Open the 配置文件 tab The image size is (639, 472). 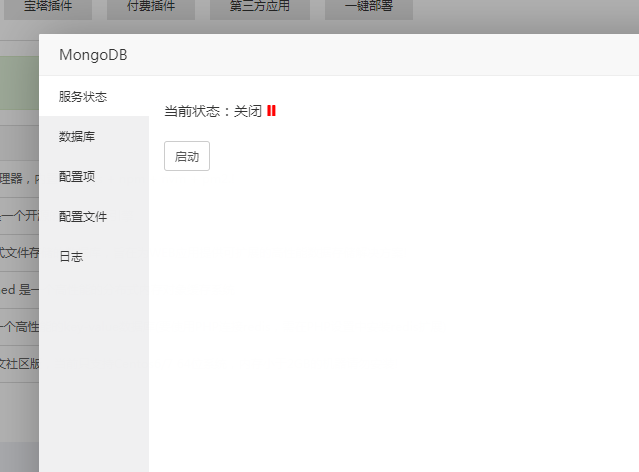coord(94,216)
